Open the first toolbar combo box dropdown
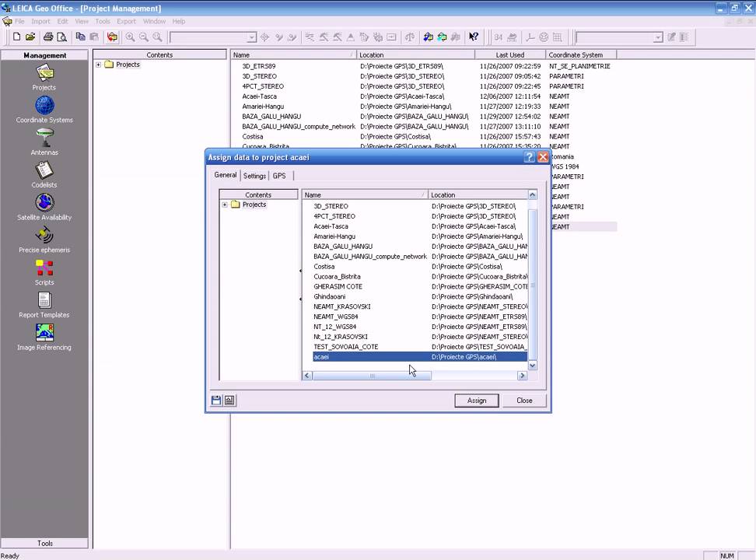The width and height of the screenshot is (756, 560). click(x=252, y=37)
